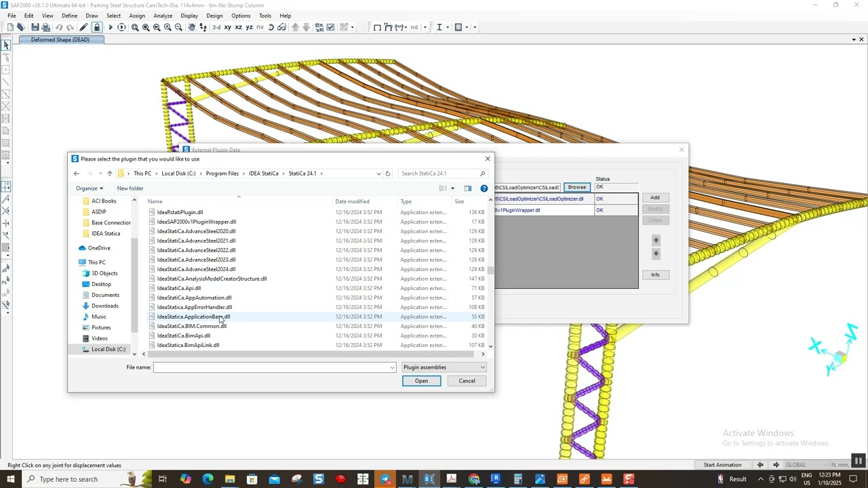Open the Define menu
The image size is (868, 488).
click(69, 16)
